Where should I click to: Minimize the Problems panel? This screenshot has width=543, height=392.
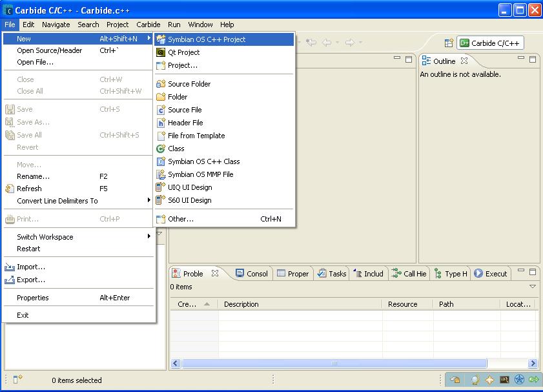click(x=521, y=271)
